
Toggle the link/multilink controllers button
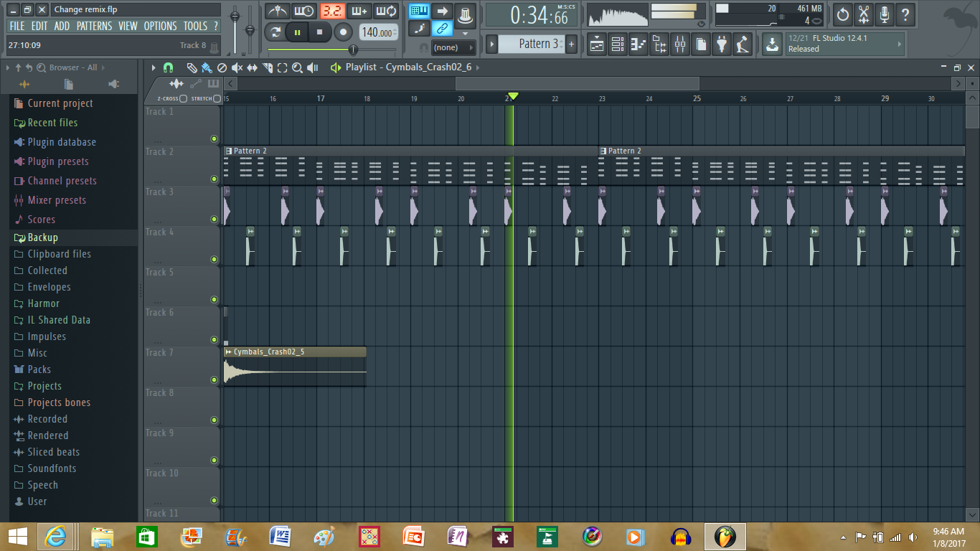443,29
